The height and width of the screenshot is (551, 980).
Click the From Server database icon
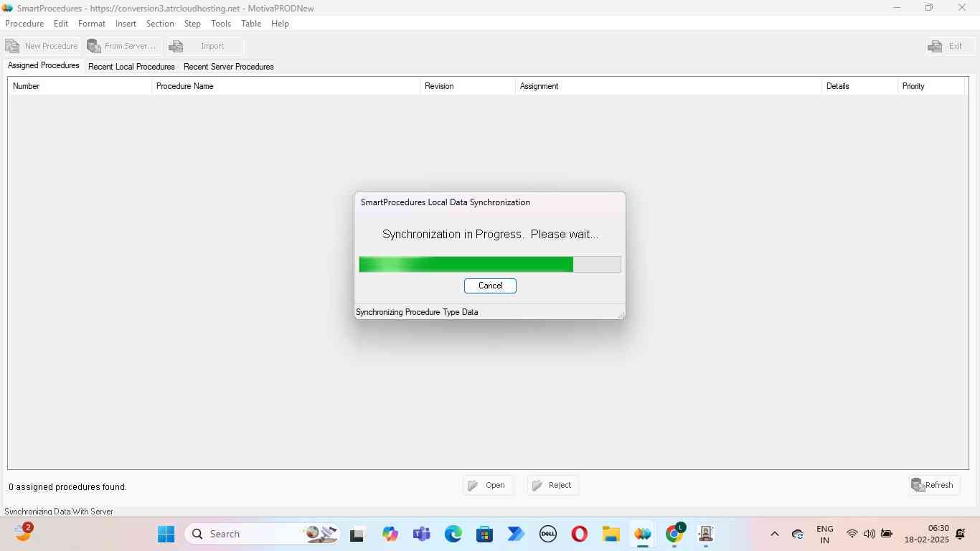pos(94,46)
